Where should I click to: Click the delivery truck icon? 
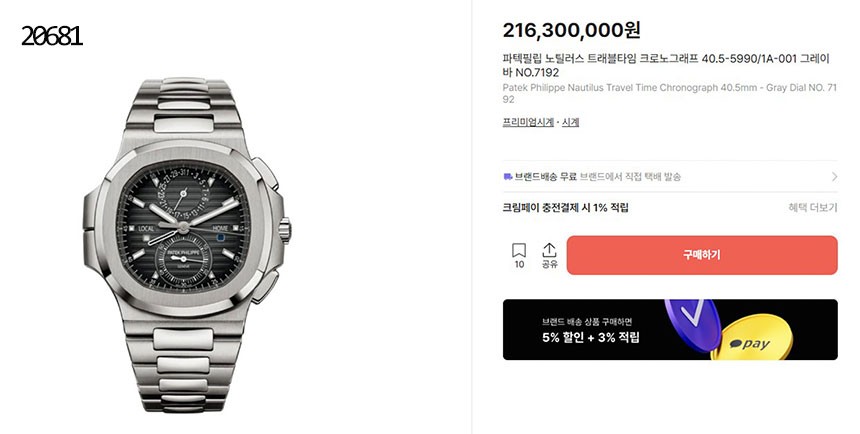click(508, 177)
